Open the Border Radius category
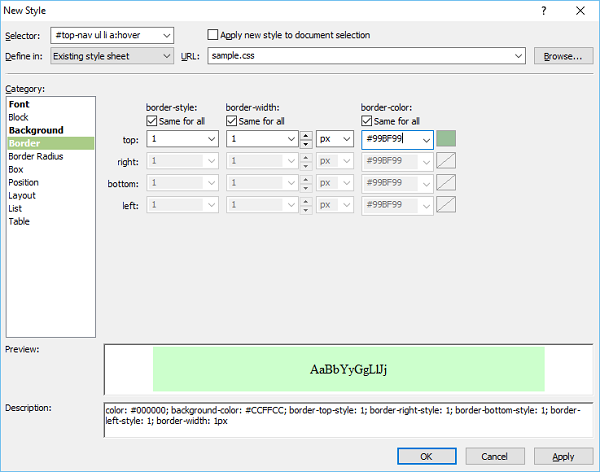600x472 pixels. pos(38,156)
